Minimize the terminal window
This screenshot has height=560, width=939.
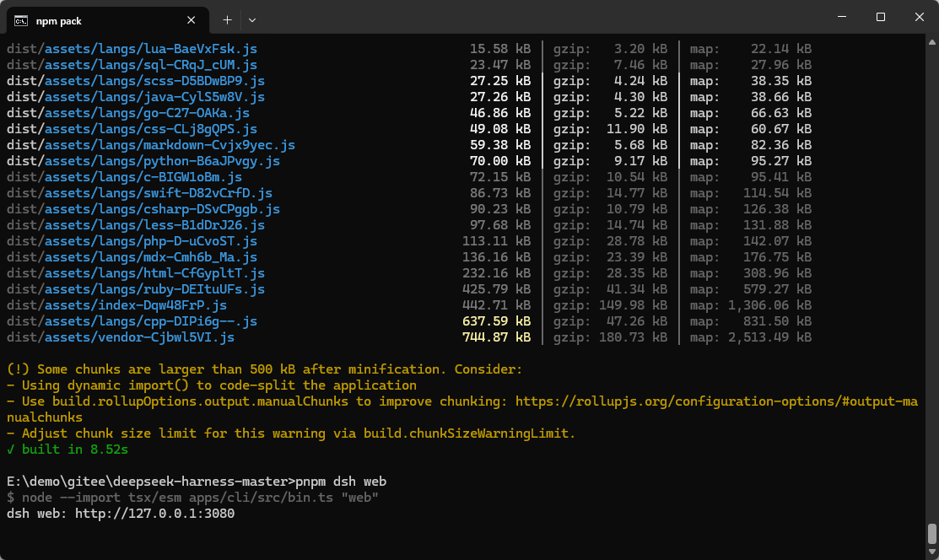click(842, 17)
